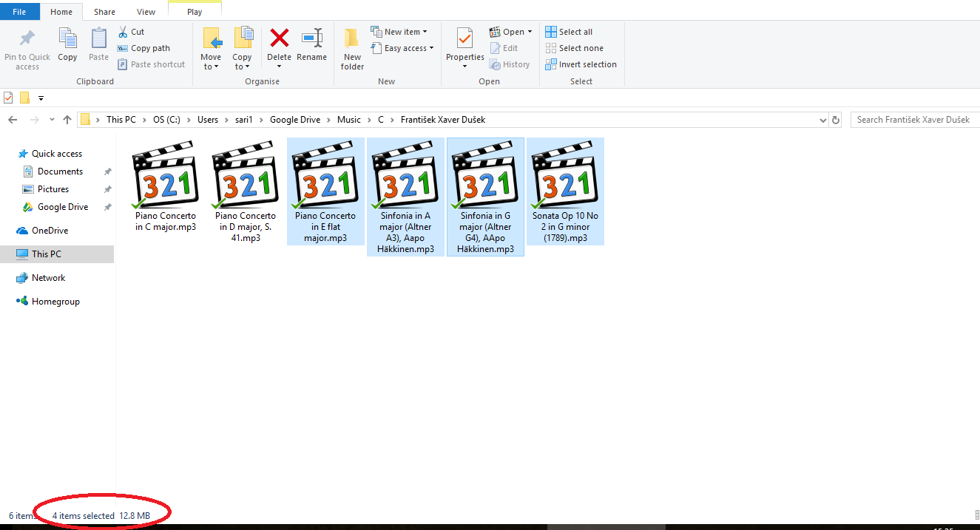
Task: Open the Easy access dropdown
Action: pos(402,47)
